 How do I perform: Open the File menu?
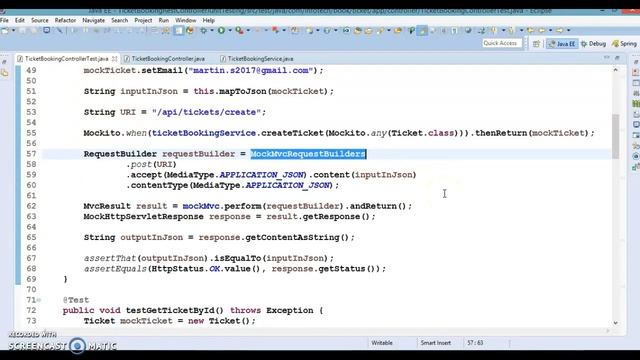tap(4, 20)
